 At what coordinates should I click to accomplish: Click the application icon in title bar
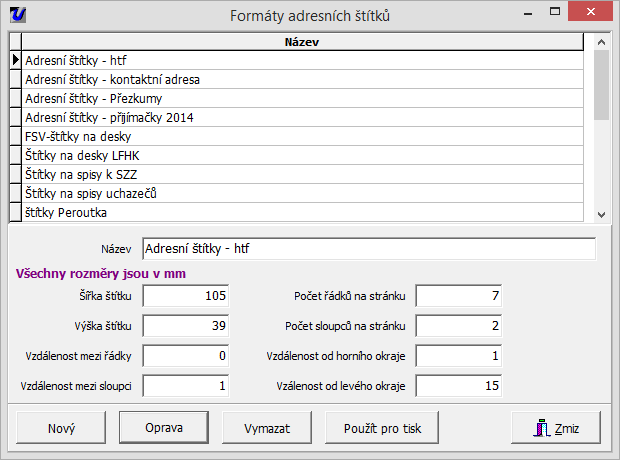tap(18, 14)
